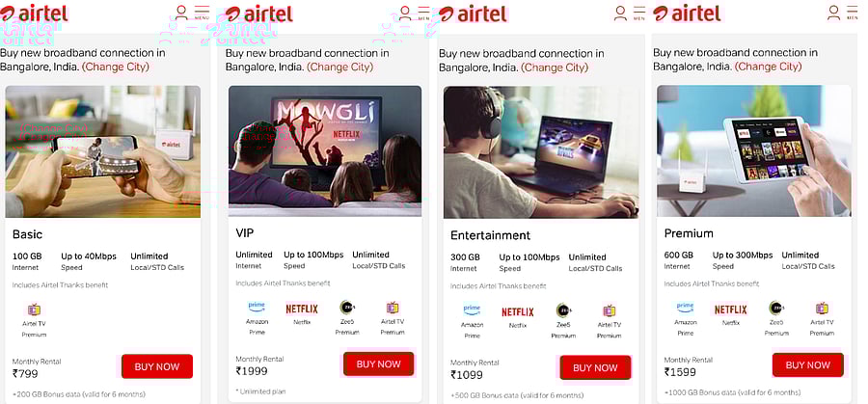868x404 pixels.
Task: Click BUY NOW for the Entertainment plan
Action: coord(595,367)
